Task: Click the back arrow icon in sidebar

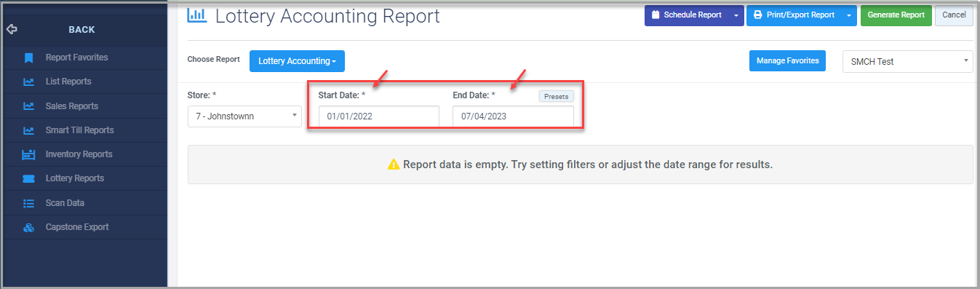Action: tap(11, 30)
